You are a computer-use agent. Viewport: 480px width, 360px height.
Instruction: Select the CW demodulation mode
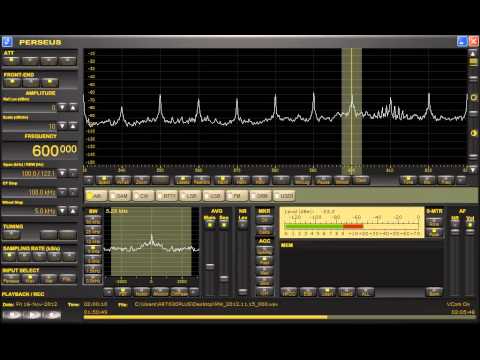pos(143,196)
